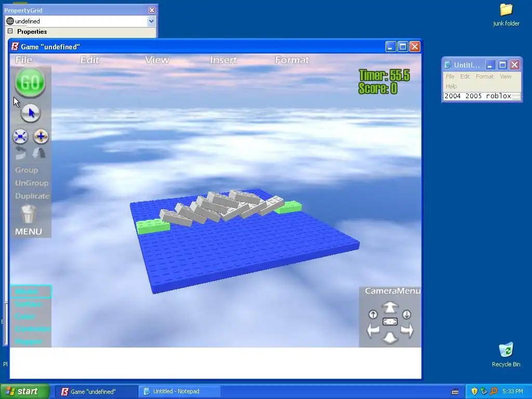
Task: Click the keyboard icon on the taskbar
Action: [x=455, y=392]
